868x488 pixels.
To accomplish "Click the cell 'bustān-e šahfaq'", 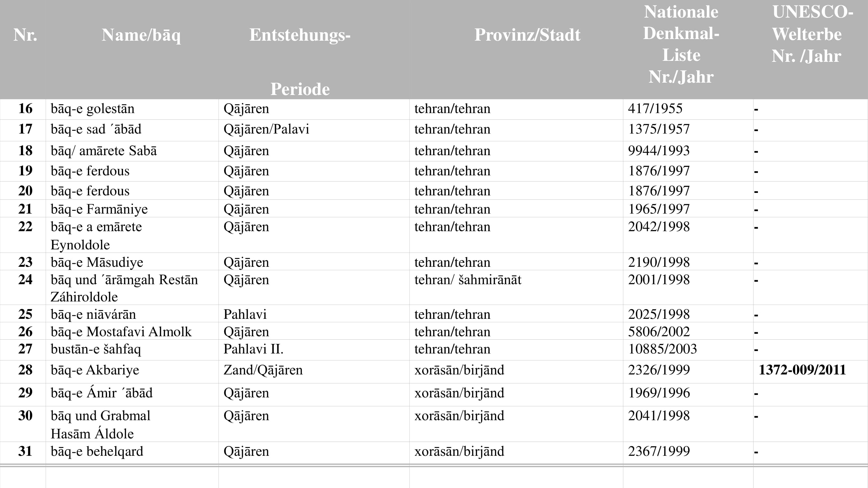I will click(x=96, y=349).
